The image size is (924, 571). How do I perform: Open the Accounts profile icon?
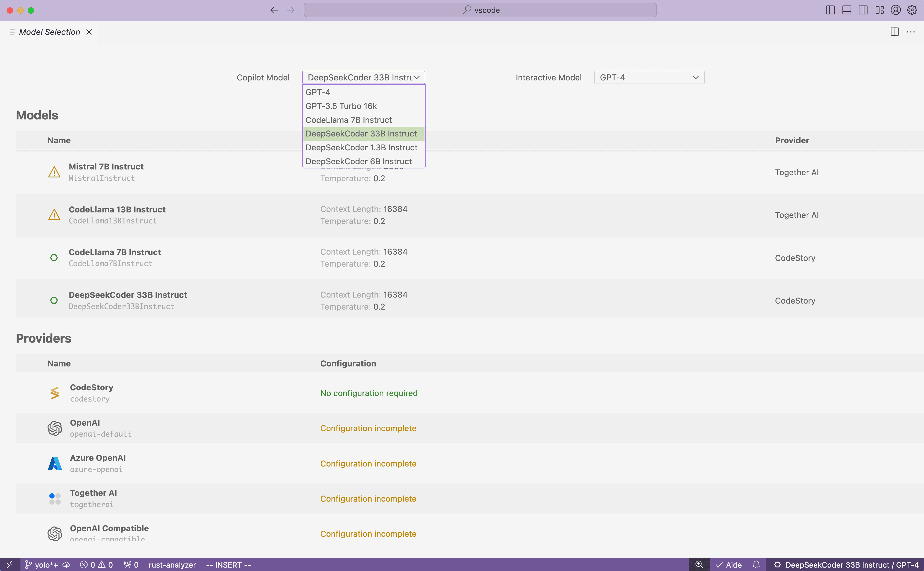pyautogui.click(x=896, y=10)
